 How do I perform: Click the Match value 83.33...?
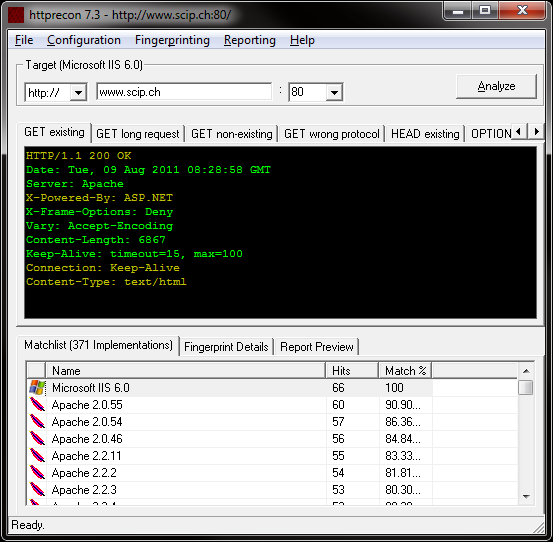tap(403, 456)
